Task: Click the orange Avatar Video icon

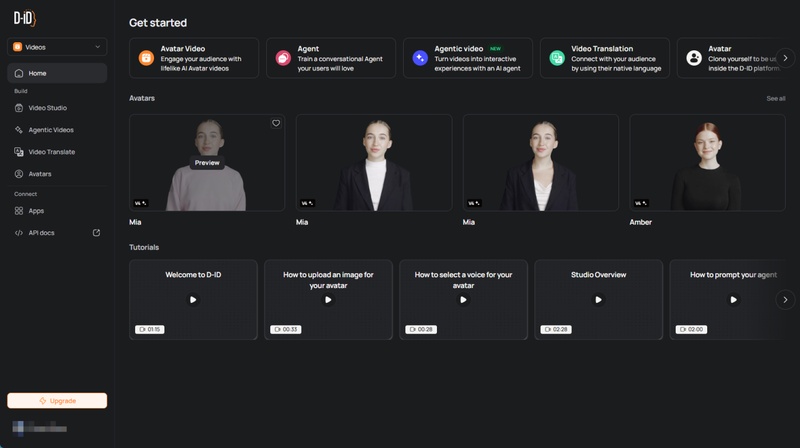Action: (x=146, y=58)
